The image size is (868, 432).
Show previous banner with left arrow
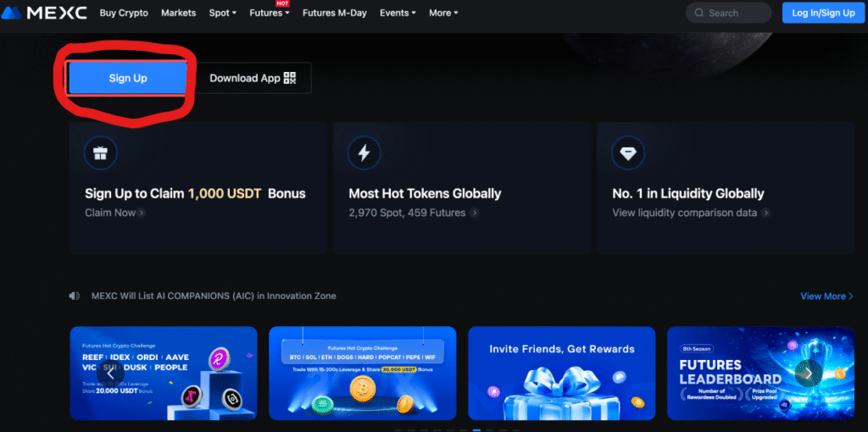[x=109, y=374]
